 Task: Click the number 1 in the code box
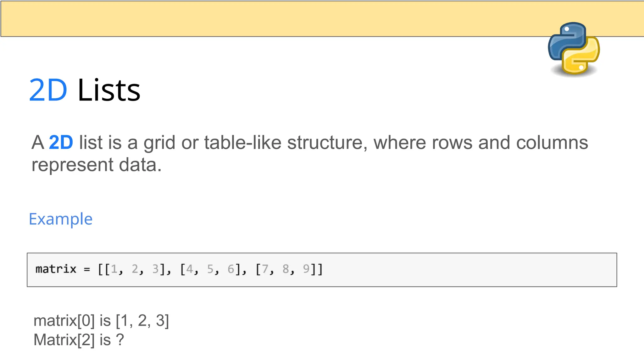tap(114, 269)
